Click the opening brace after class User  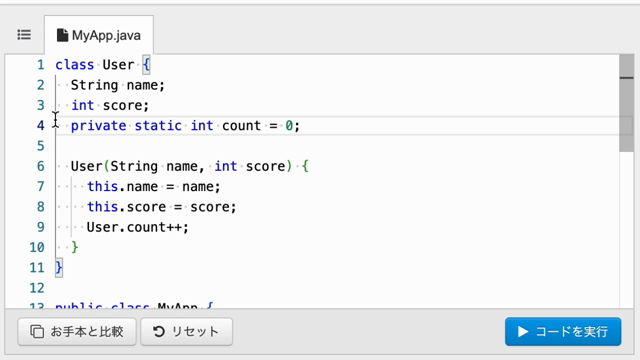pos(147,65)
